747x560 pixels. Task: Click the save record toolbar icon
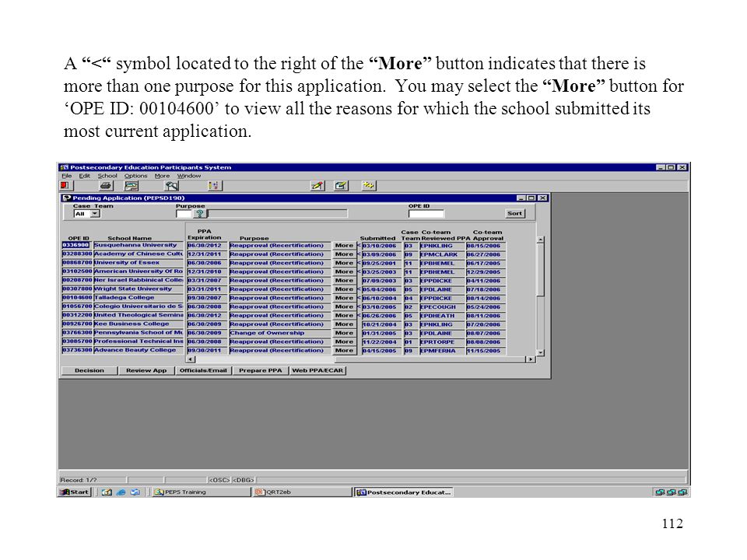tap(131, 186)
